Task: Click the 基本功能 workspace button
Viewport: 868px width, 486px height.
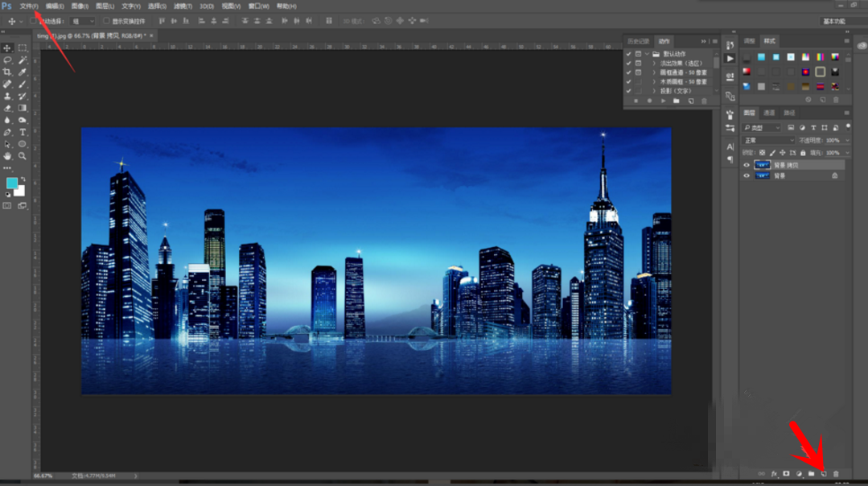Action: (x=834, y=21)
